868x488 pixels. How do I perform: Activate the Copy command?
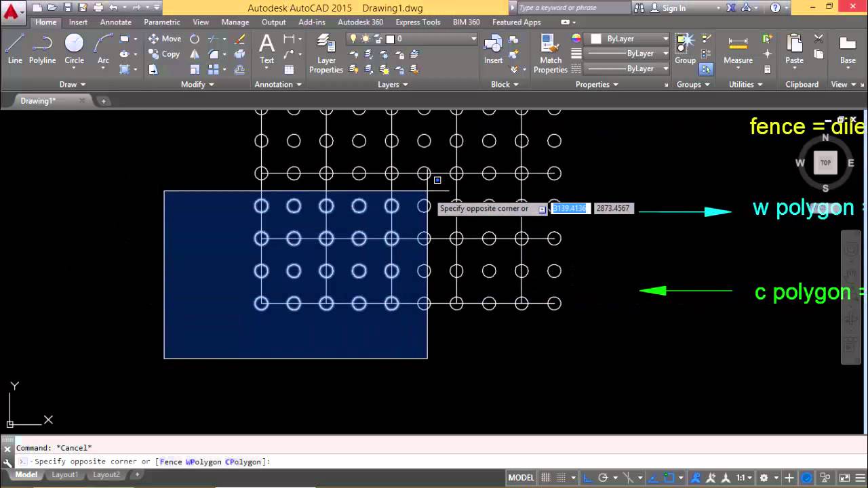point(164,54)
